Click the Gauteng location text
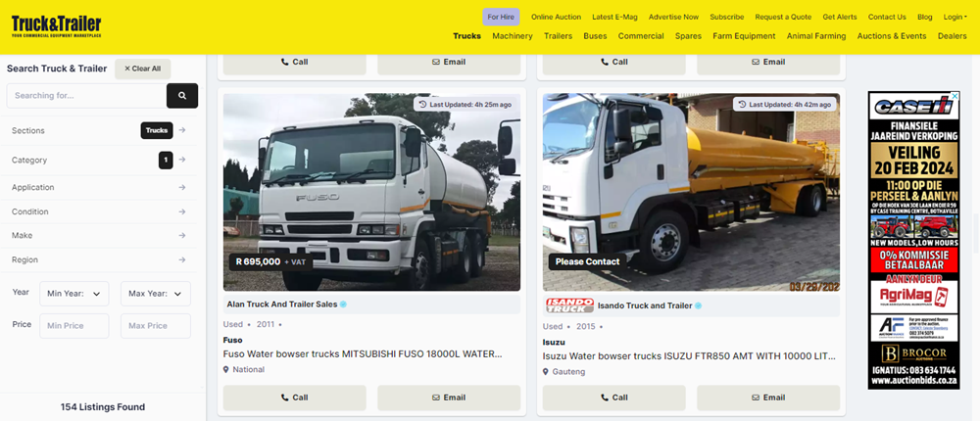Image resolution: width=980 pixels, height=421 pixels. click(568, 372)
